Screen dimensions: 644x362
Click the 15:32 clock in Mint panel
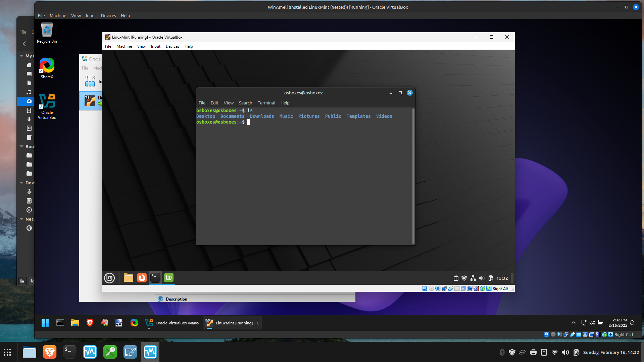tap(502, 278)
